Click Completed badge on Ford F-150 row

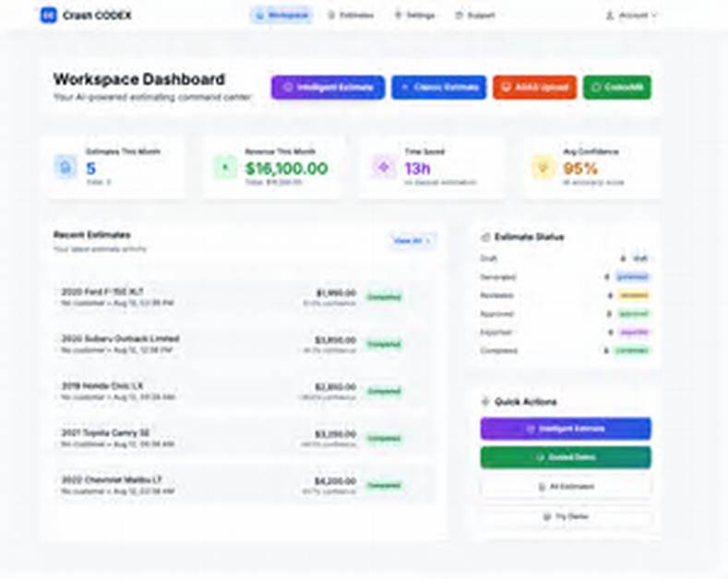pos(384,297)
